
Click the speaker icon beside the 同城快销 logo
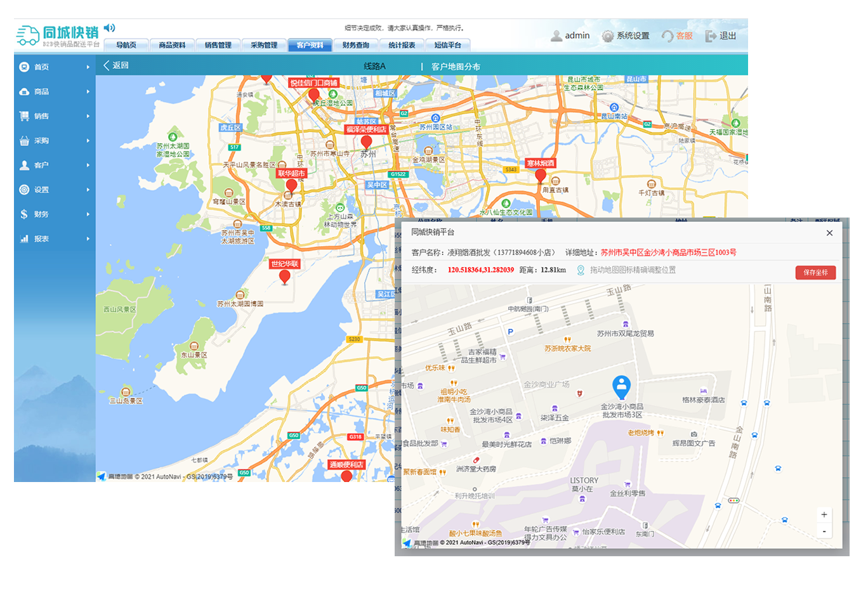pyautogui.click(x=110, y=28)
